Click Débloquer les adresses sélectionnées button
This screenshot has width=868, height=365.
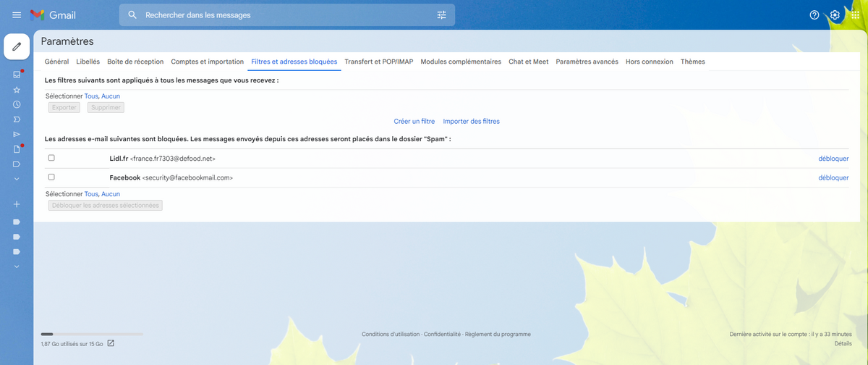pos(106,205)
